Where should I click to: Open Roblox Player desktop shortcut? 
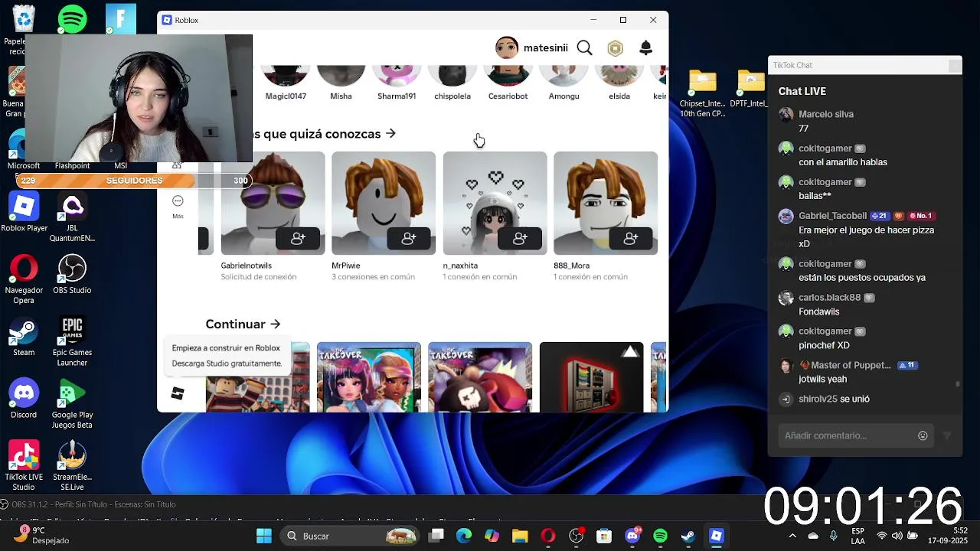(x=24, y=212)
